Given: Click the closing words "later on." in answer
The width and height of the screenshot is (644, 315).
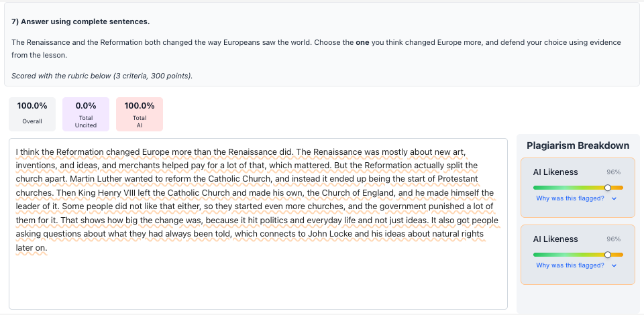Looking at the screenshot, I should click(32, 248).
